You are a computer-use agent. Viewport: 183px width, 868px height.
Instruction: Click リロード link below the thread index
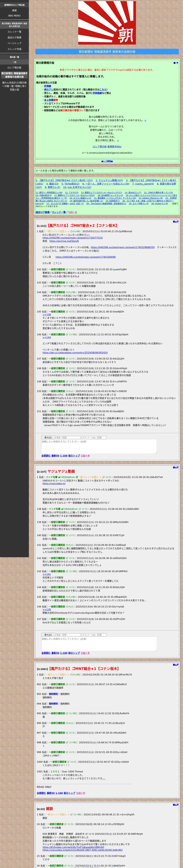coord(72,212)
